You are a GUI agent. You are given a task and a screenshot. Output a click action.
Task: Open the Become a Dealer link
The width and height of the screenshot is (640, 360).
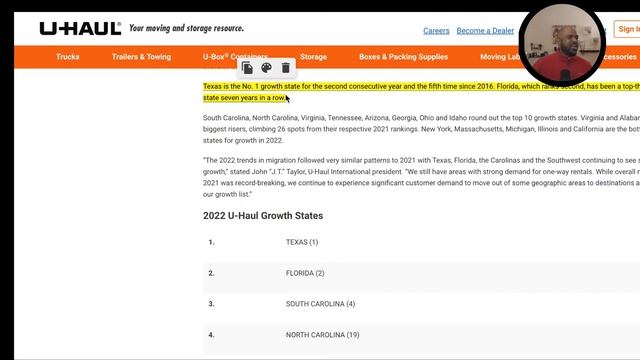click(x=485, y=31)
